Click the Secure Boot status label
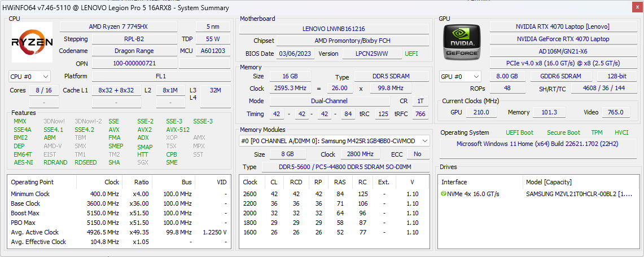This screenshot has width=644, height=257. 563,132
